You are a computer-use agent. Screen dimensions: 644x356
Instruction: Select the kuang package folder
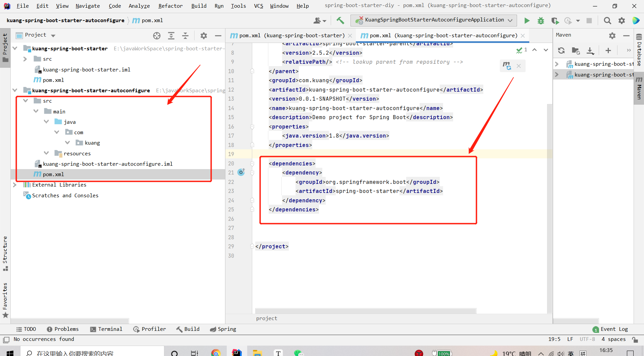click(x=88, y=143)
